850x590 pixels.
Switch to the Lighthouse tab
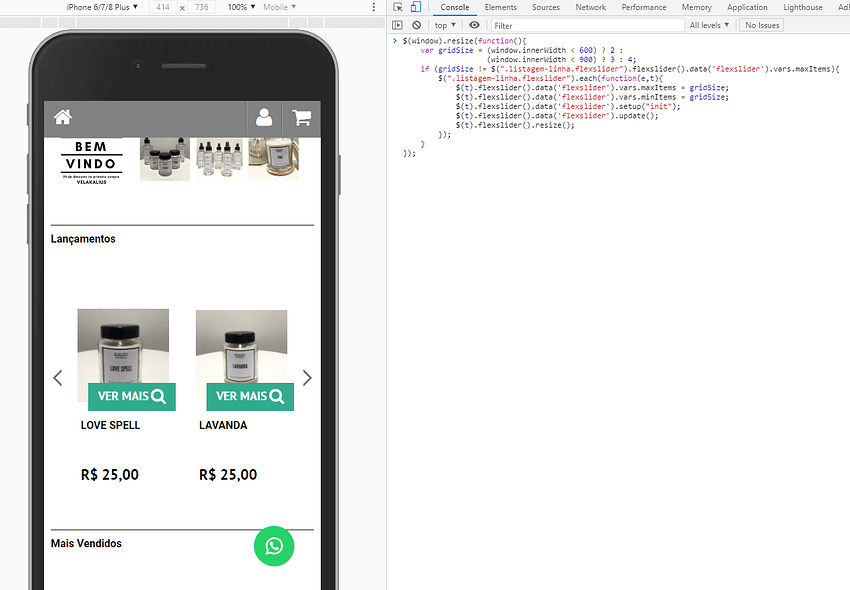(802, 7)
